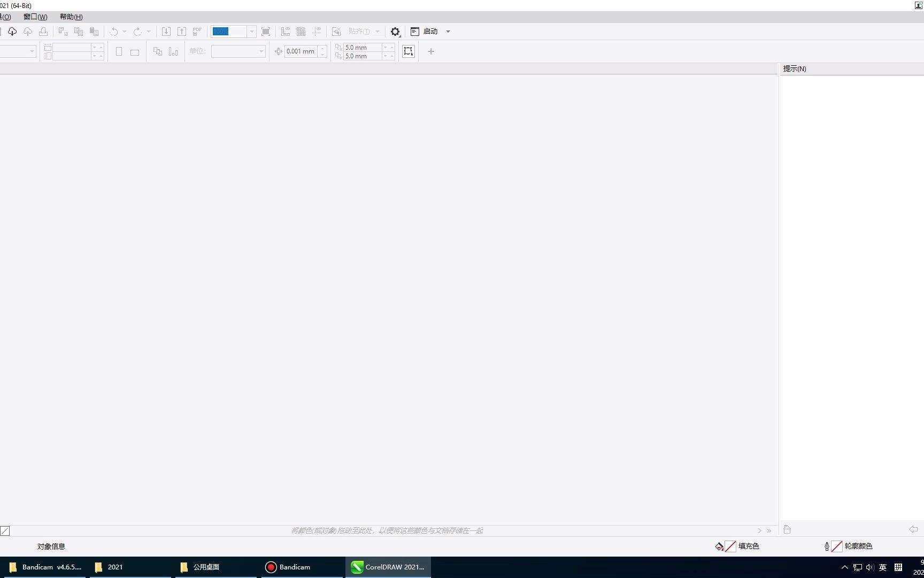This screenshot has height=578, width=924.
Task: Click the Publish to PDF icon
Action: (197, 32)
